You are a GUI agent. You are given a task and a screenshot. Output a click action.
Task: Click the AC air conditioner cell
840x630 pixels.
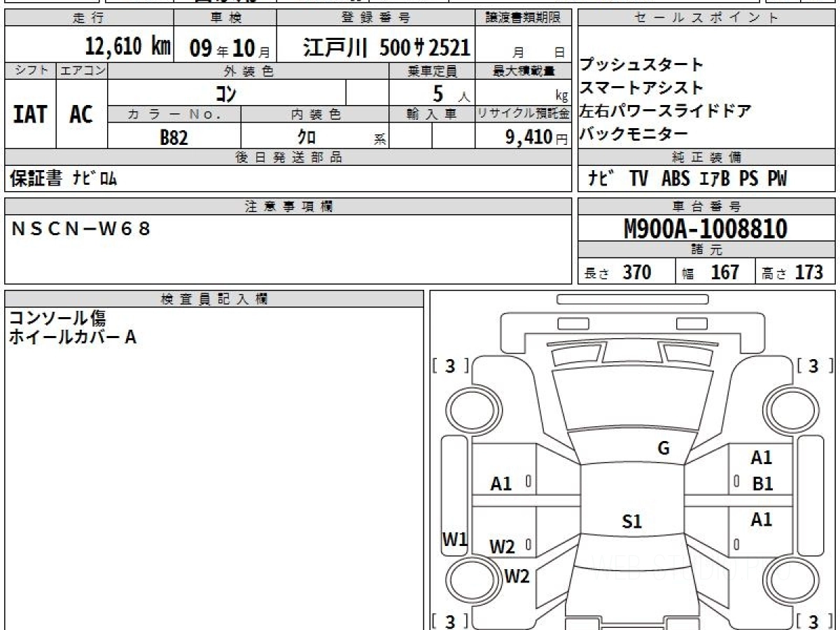click(x=81, y=115)
